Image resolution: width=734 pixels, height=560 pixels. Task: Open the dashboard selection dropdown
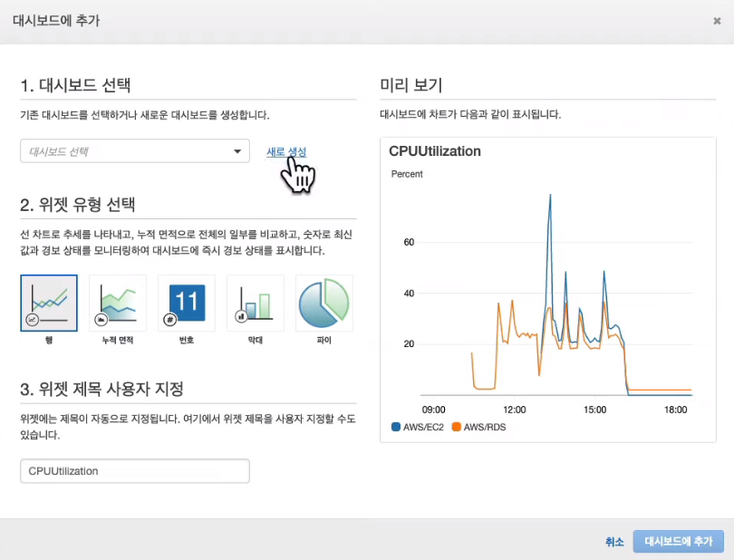(x=135, y=151)
